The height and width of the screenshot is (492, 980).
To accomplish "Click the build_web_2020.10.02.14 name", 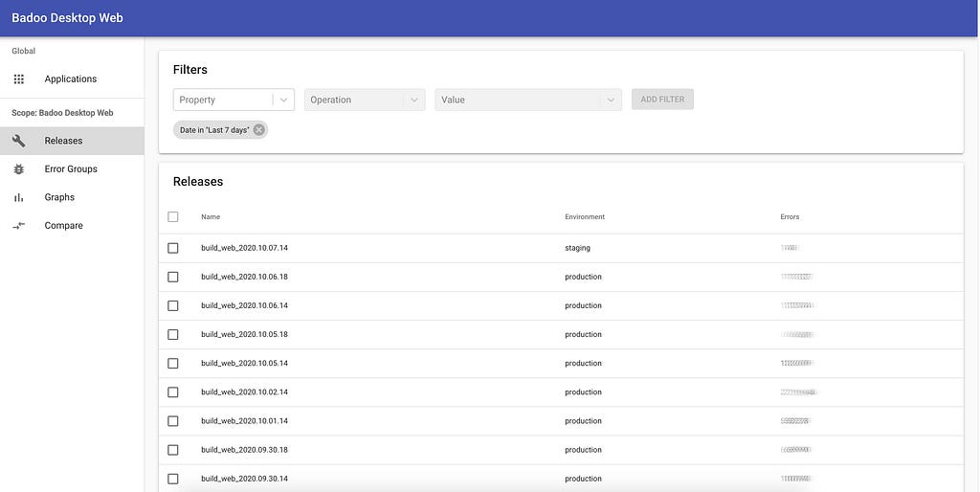I will click(244, 392).
